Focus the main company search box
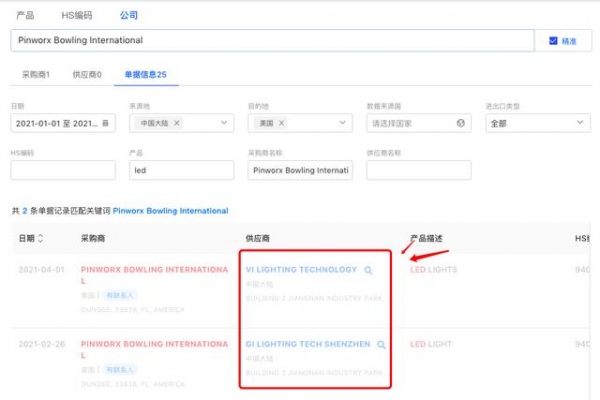The image size is (600, 400). point(270,41)
